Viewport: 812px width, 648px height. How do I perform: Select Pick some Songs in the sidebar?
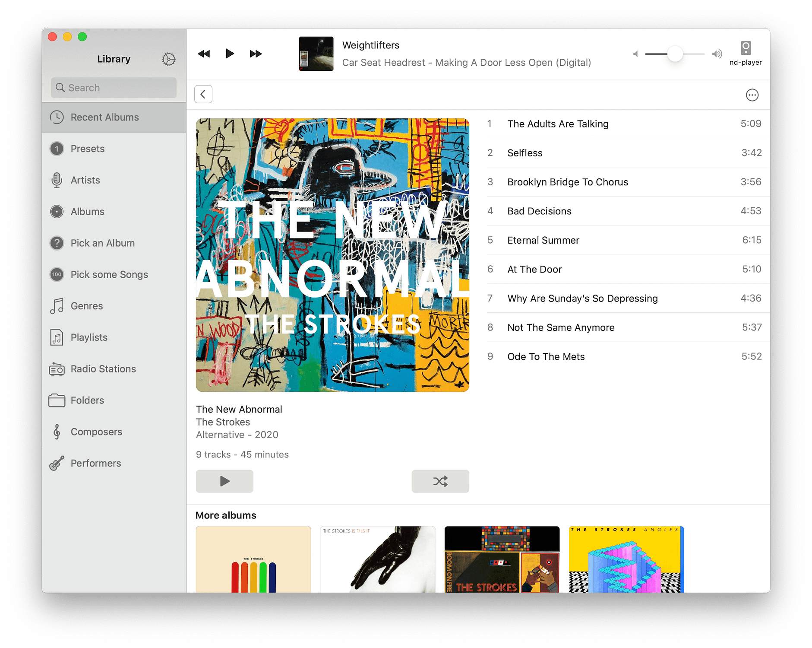point(114,275)
